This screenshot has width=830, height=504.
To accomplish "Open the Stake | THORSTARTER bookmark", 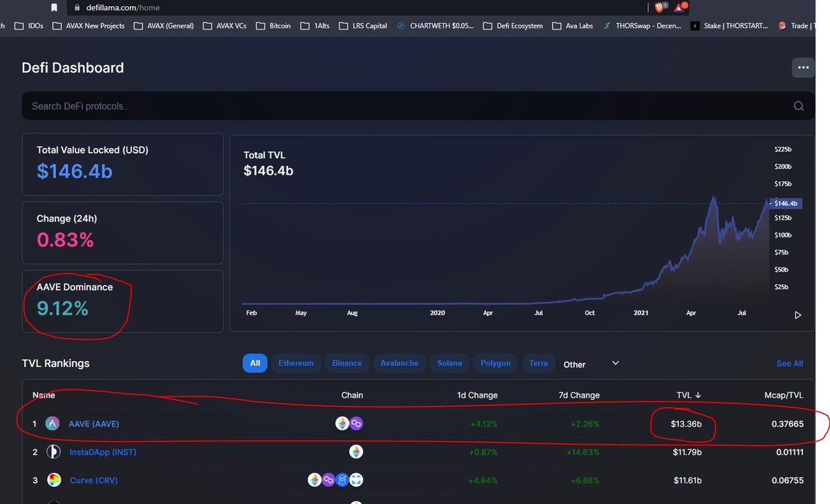I will pyautogui.click(x=730, y=26).
